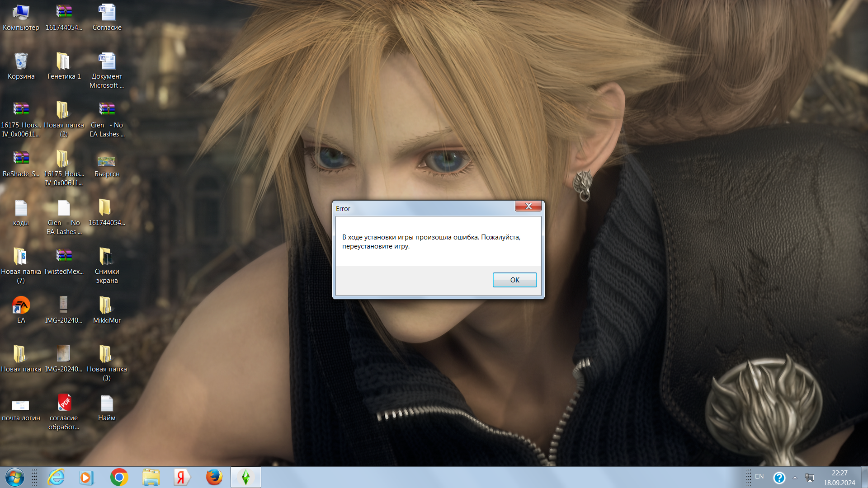This screenshot has width=868, height=488.
Task: Open the help tray icon
Action: pos(779,478)
